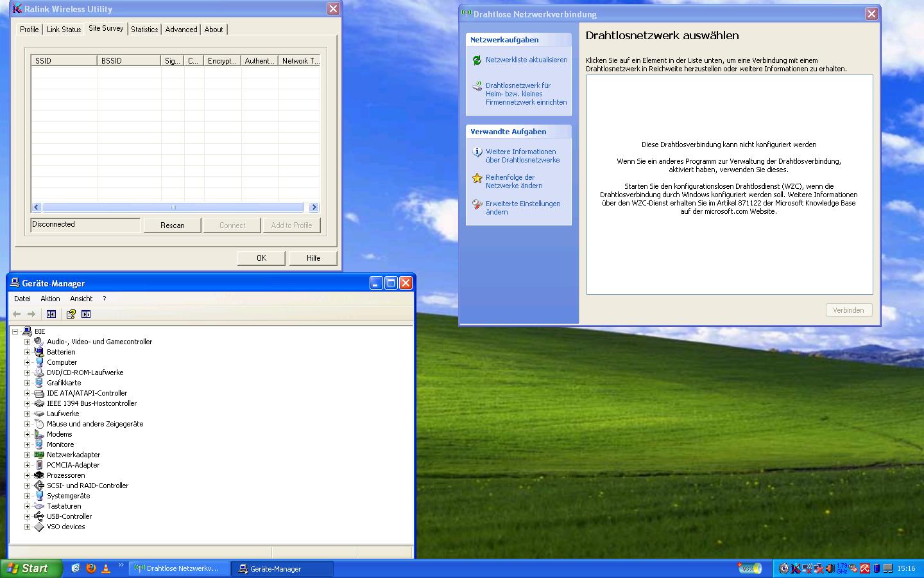Click the Rescan button
Screen dimensions: 924x578
pos(172,225)
